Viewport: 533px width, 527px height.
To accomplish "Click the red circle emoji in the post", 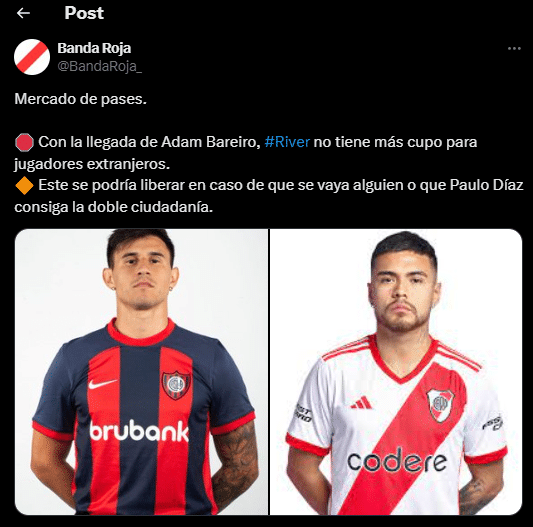I will click(x=24, y=142).
